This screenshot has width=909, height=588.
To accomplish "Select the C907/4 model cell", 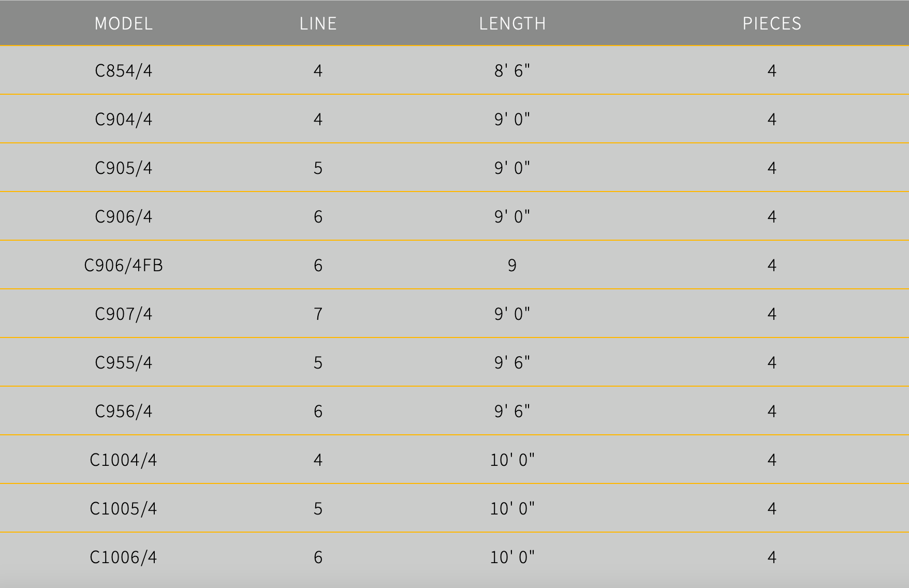I will coord(124,314).
